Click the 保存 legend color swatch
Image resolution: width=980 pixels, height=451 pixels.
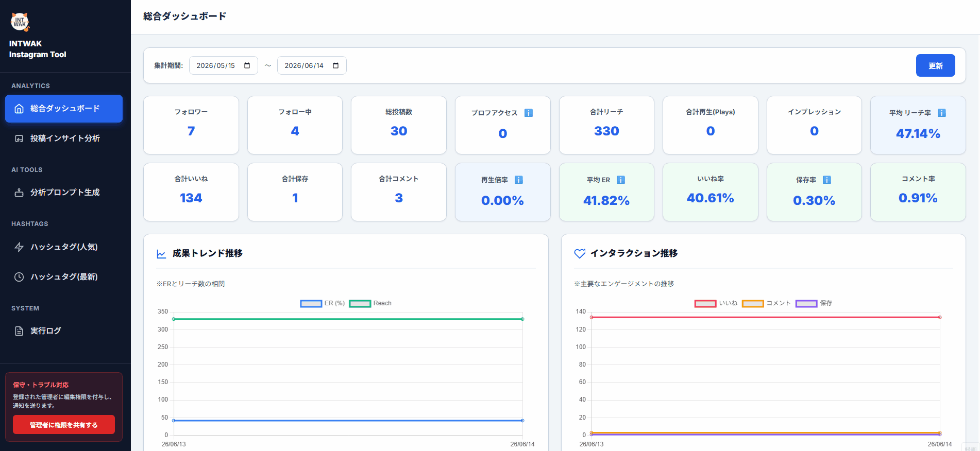[806, 303]
